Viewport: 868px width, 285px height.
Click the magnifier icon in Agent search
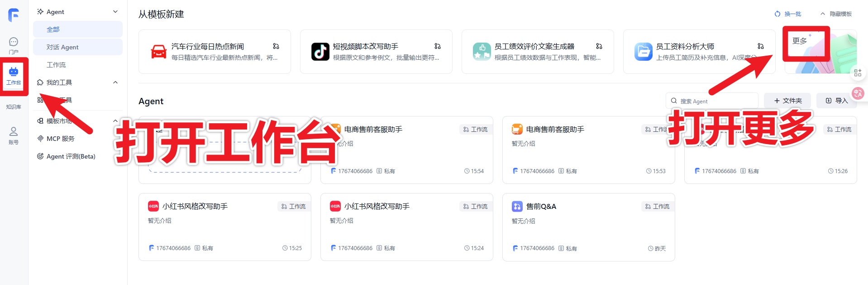(674, 101)
